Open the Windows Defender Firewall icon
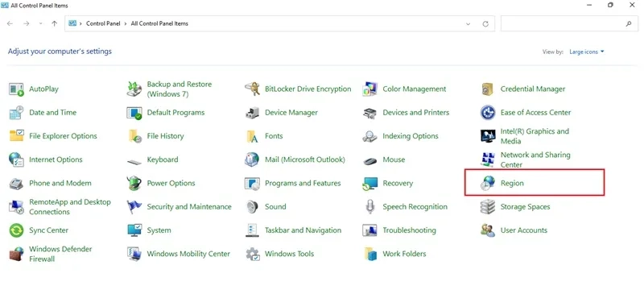This screenshot has height=294, width=644. click(x=16, y=254)
